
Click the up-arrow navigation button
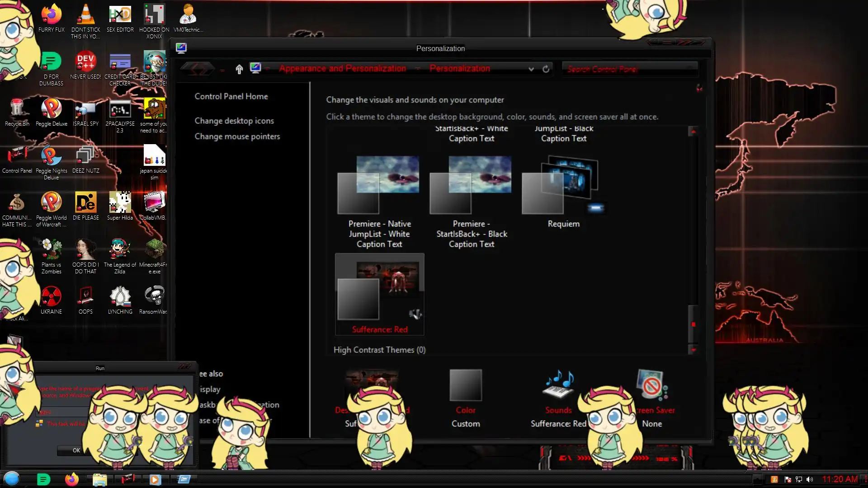click(x=239, y=69)
